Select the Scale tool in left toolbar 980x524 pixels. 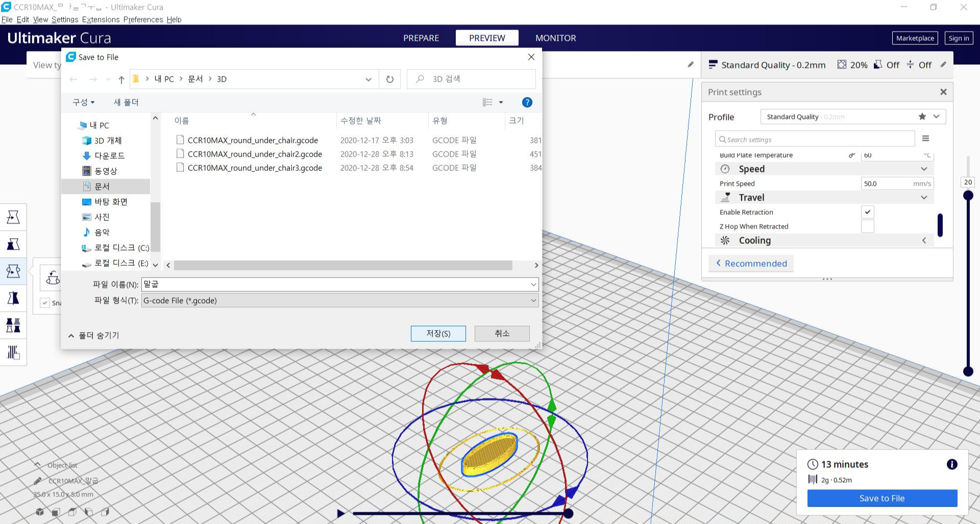click(x=13, y=244)
